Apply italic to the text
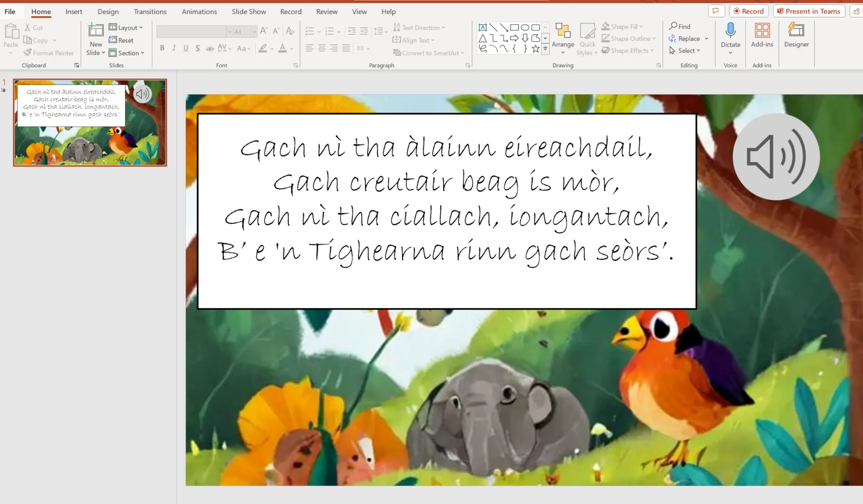The height and width of the screenshot is (504, 863). coord(174,48)
